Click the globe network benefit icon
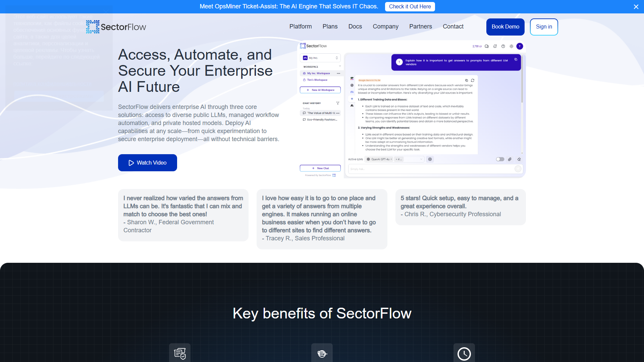Viewport: 644px width, 362px height. 322,353
